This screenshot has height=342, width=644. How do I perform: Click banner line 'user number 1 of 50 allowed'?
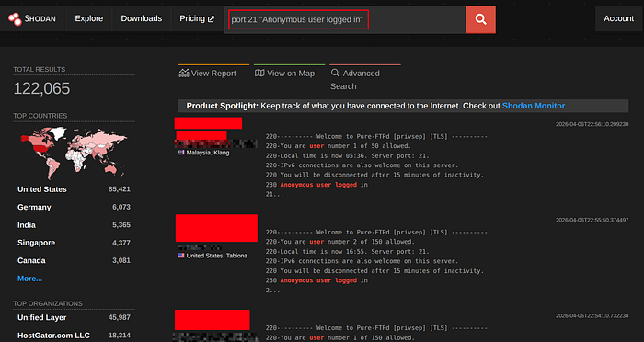click(x=338, y=146)
